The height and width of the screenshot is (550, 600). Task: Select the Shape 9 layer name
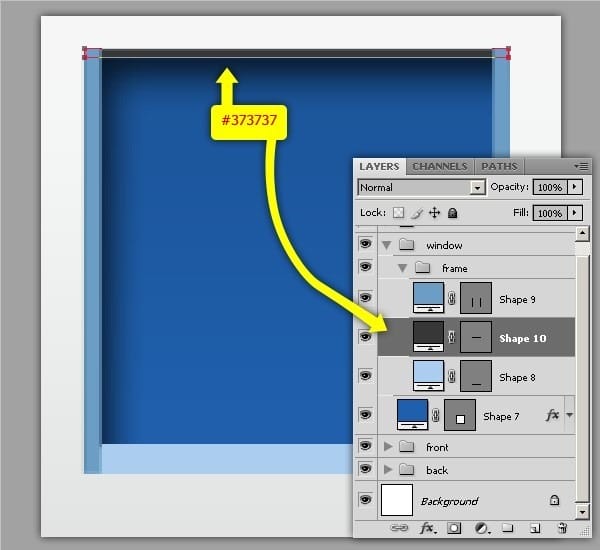[x=517, y=299]
